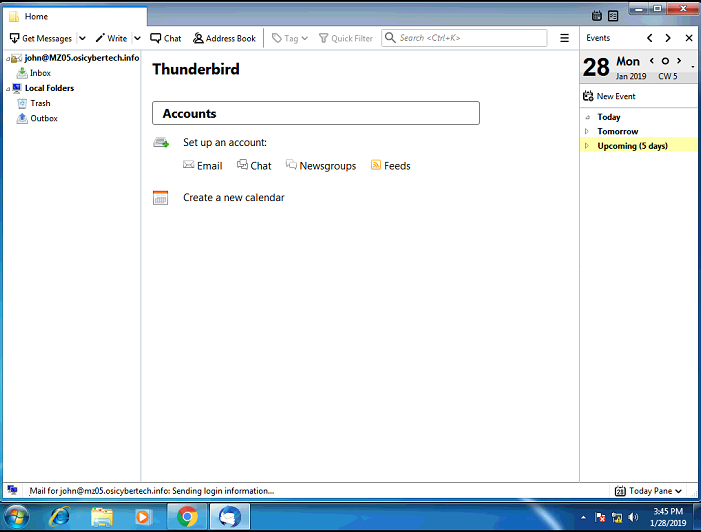Launch Internet Explorer from taskbar

pyautogui.click(x=59, y=517)
